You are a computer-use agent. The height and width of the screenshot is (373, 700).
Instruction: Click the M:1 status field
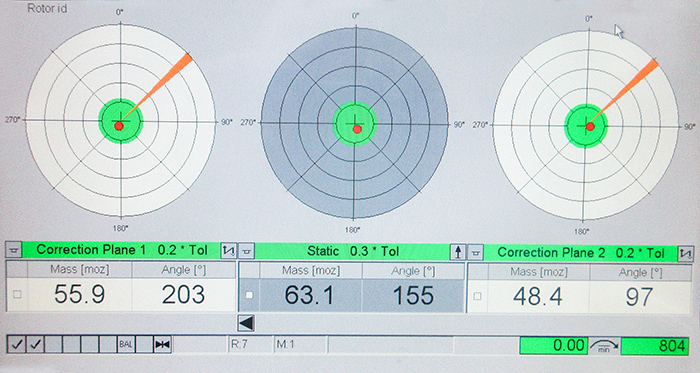tap(300, 344)
